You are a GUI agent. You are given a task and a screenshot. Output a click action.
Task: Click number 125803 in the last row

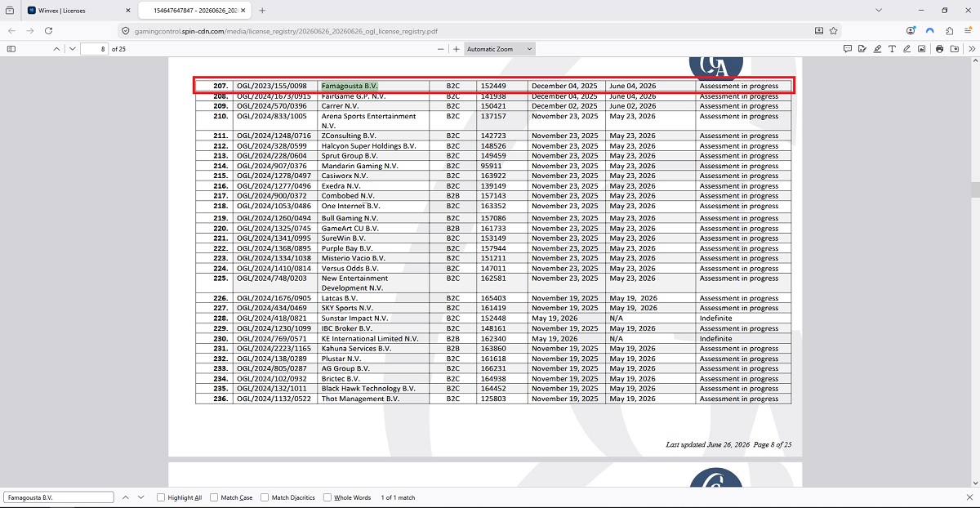(493, 399)
